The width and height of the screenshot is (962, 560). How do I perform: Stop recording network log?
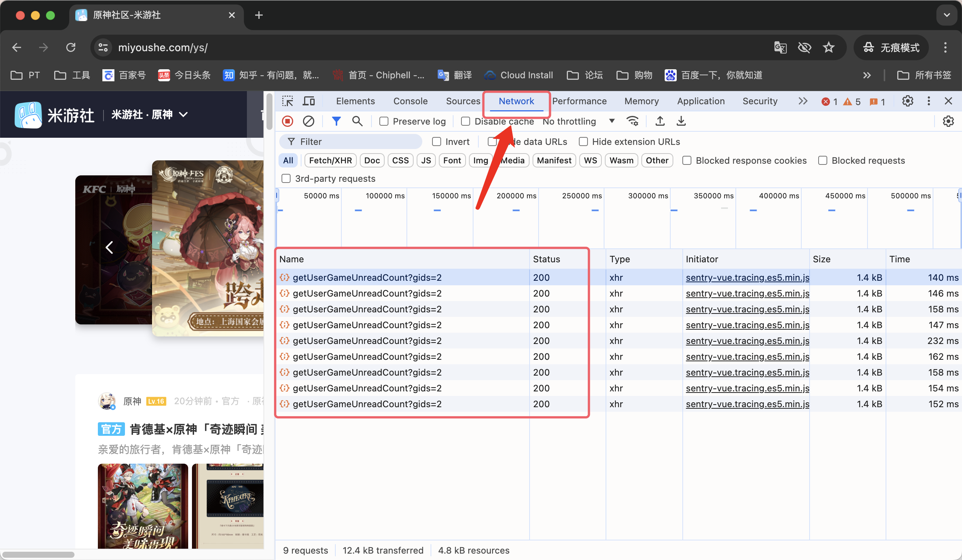pyautogui.click(x=288, y=122)
